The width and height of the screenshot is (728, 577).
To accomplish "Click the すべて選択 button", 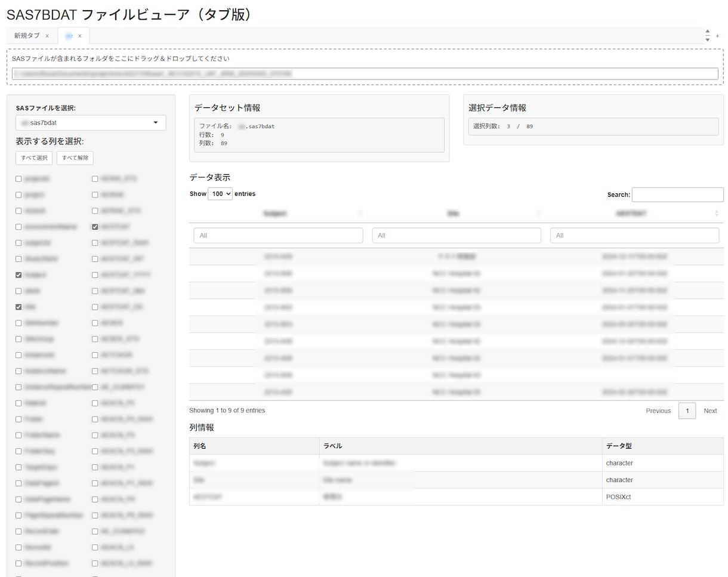I will (x=34, y=158).
